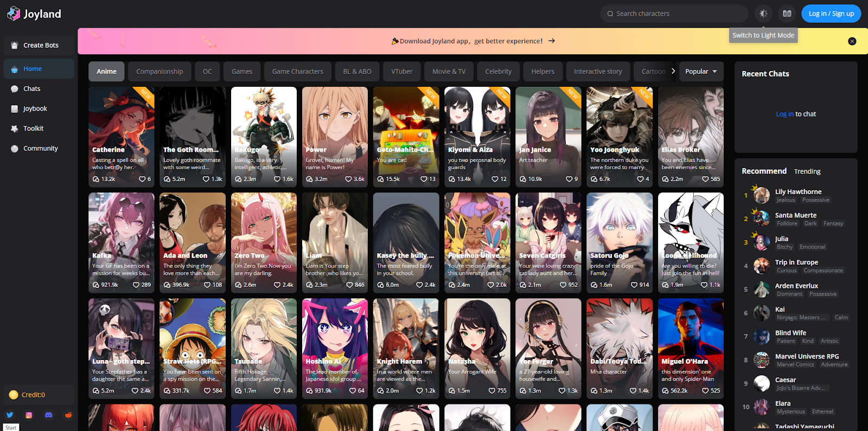
Task: Click the Joyland logo icon
Action: [14, 14]
